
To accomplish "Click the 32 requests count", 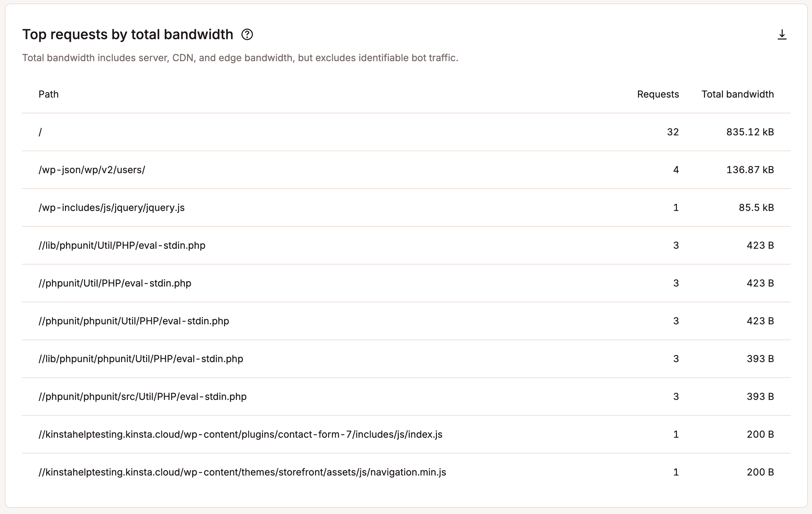I will [x=672, y=132].
